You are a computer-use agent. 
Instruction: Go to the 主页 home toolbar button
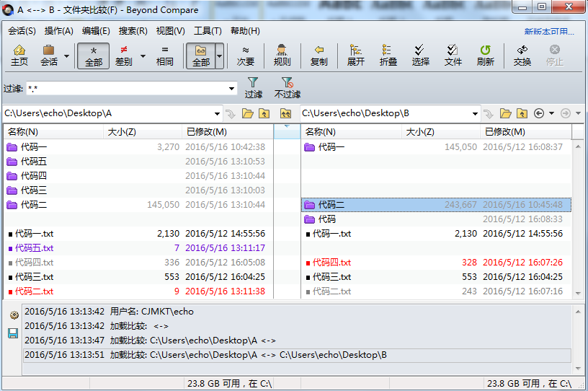click(19, 56)
